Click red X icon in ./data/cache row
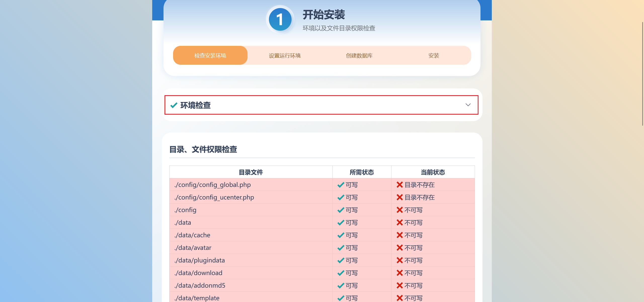Screen dimensions: 644x302 (399, 235)
